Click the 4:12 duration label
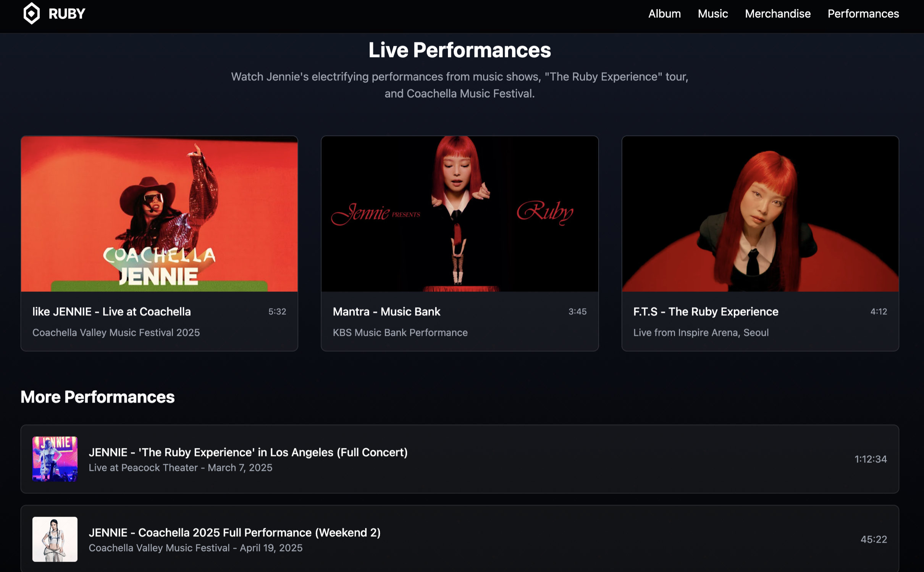The height and width of the screenshot is (572, 924). pos(879,312)
